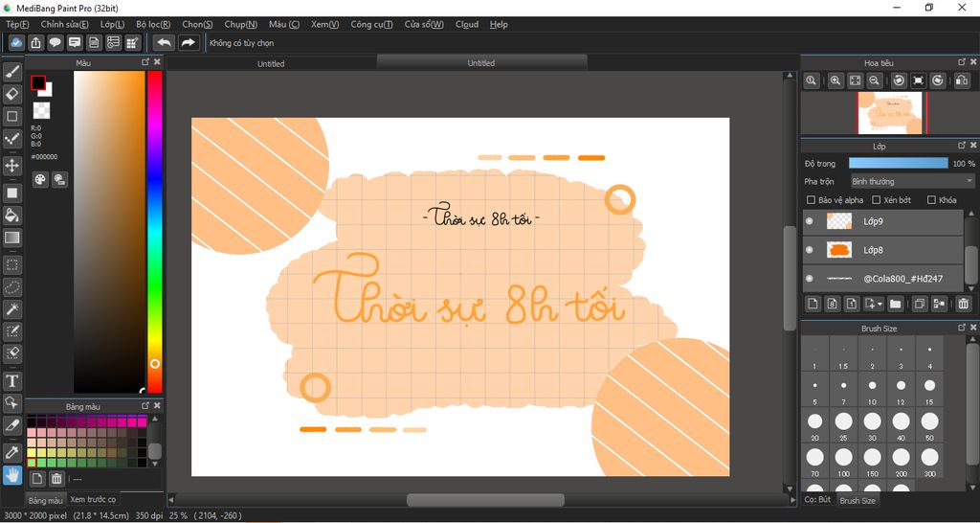Save to cloud with the cloud icon
The image size is (980, 523).
point(17,42)
